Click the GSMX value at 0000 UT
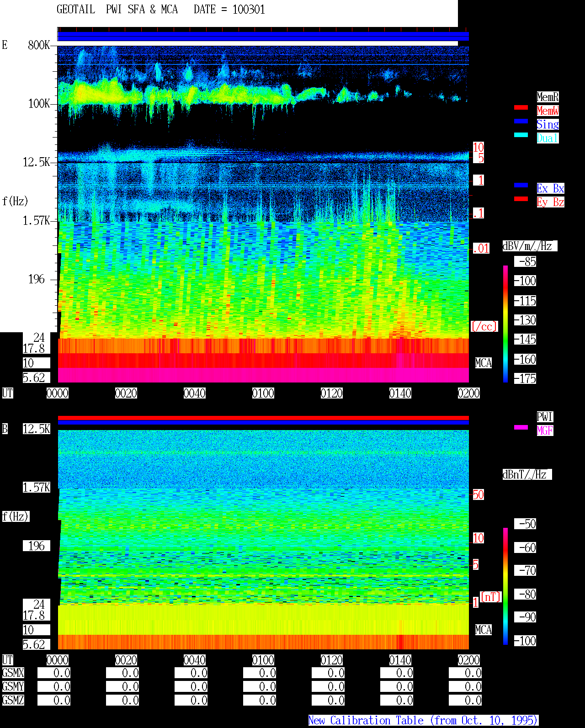 point(54,673)
